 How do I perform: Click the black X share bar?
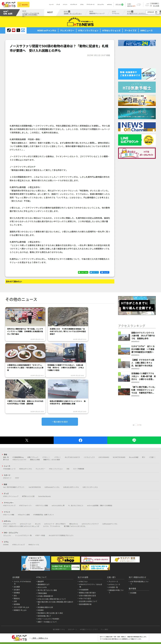27,440
